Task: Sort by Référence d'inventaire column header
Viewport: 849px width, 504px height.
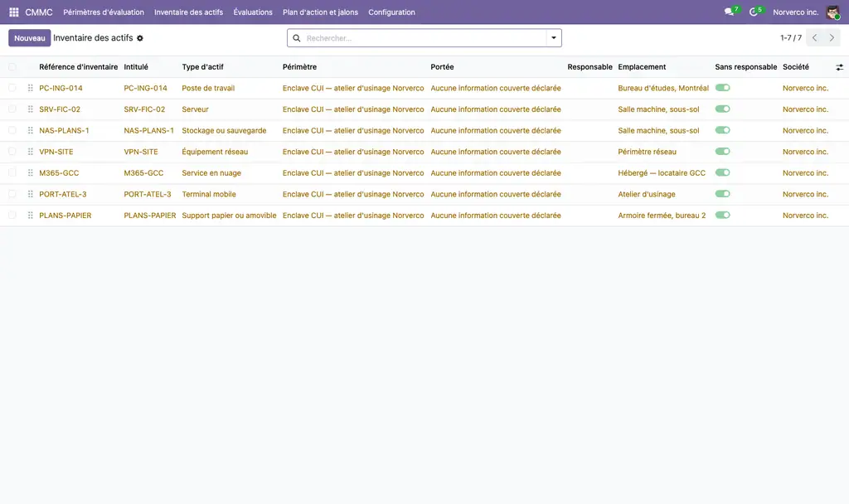Action: click(79, 67)
